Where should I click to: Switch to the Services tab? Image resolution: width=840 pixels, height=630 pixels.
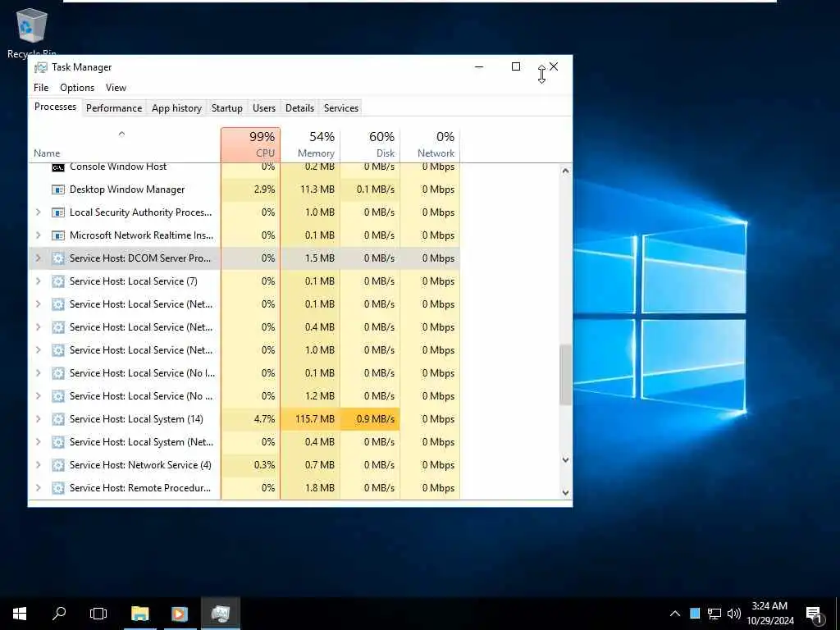[341, 108]
